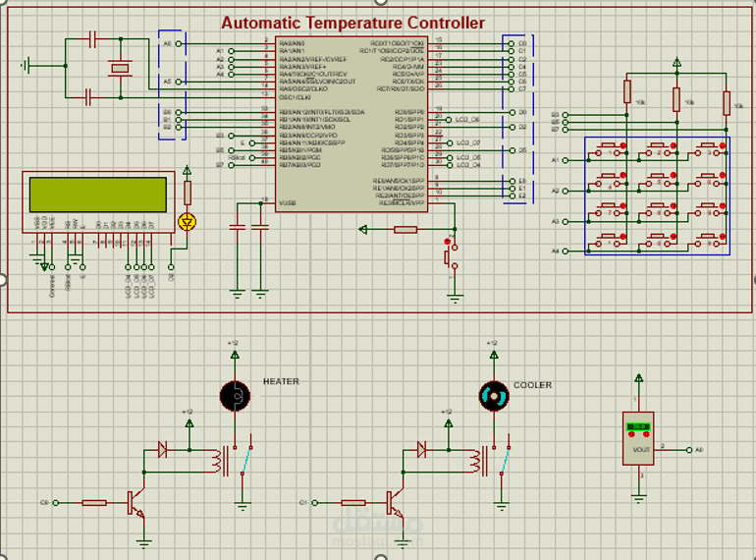Select the cooler flyback diode
The image size is (756, 560).
422,450
